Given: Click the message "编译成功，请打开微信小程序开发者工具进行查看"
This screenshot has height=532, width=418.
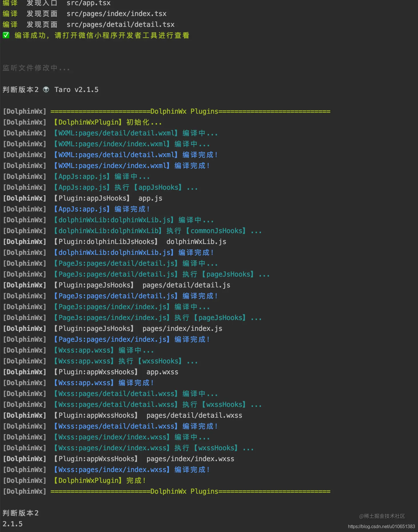Looking at the screenshot, I should click(x=102, y=35).
